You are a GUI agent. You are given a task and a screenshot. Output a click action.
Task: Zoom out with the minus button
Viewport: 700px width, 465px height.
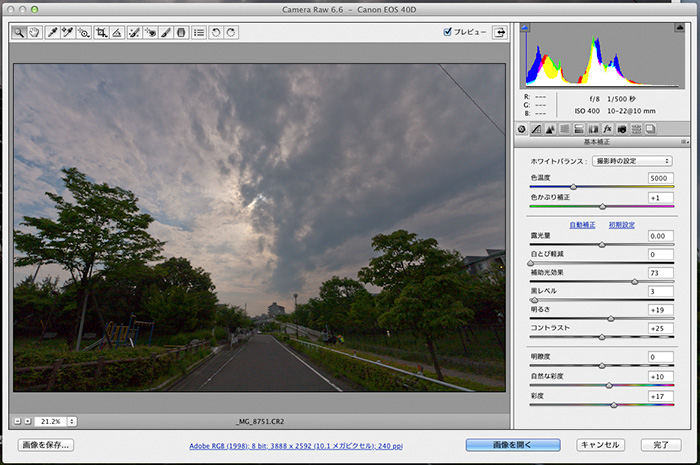click(x=17, y=421)
